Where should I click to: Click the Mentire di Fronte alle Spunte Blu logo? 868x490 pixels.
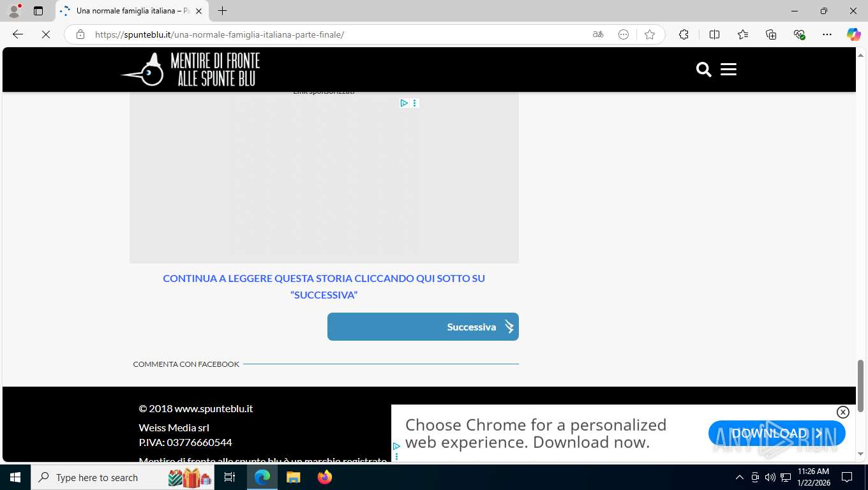click(x=190, y=69)
